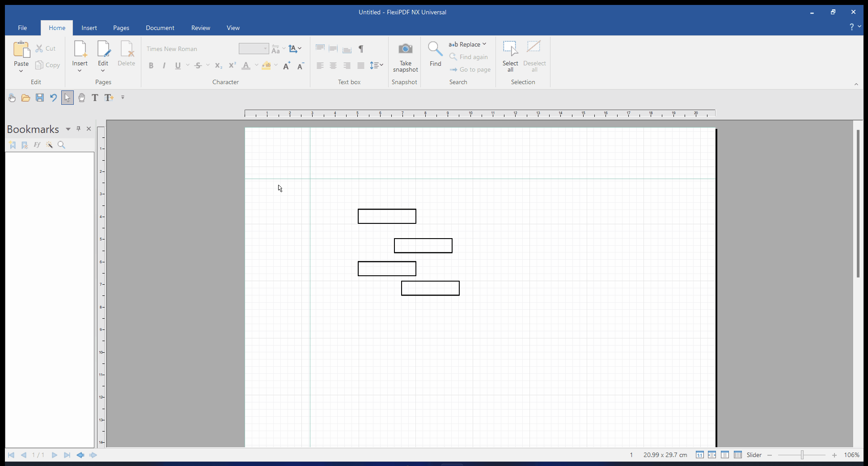Click the subscript icon
This screenshot has width=868, height=466.
[218, 66]
